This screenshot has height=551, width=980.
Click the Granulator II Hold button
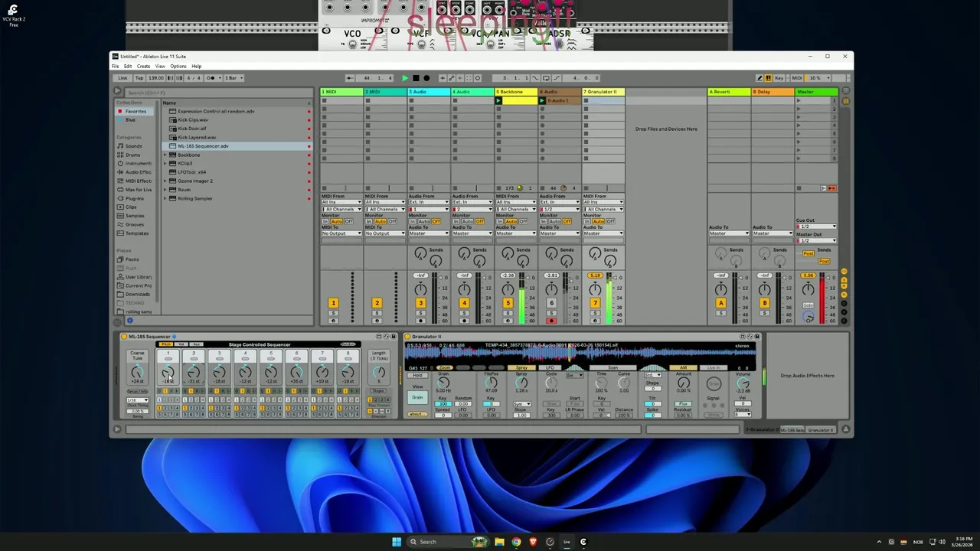coord(417,376)
